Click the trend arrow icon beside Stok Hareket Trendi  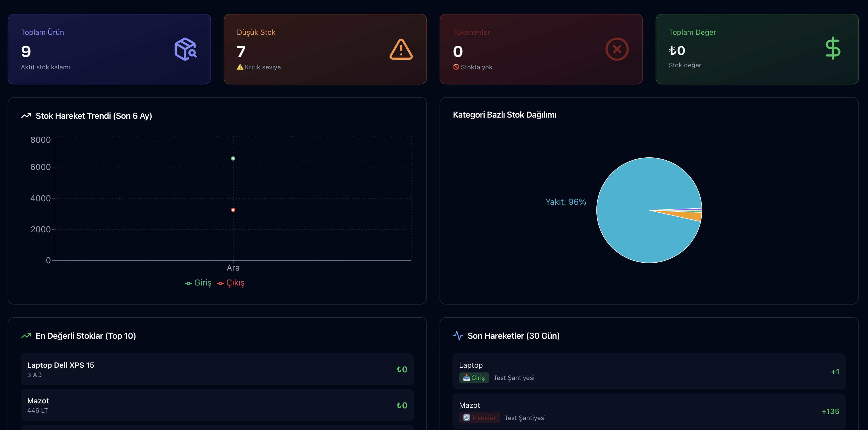coord(26,116)
